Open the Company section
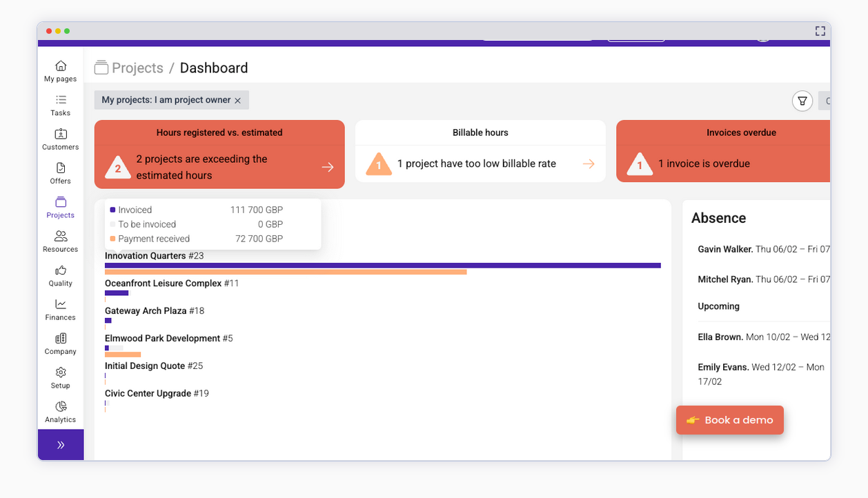Screen dimensions: 868x498 (x=60, y=343)
